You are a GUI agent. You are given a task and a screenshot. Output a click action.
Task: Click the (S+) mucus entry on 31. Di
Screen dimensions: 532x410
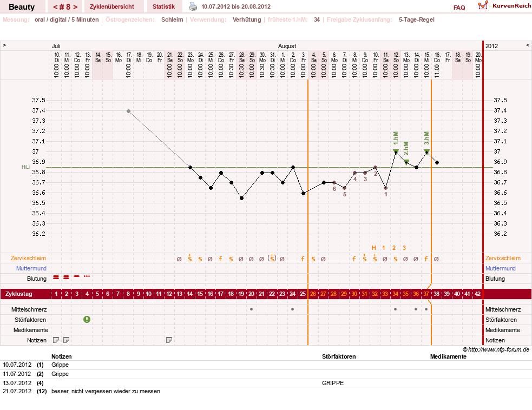point(272,257)
